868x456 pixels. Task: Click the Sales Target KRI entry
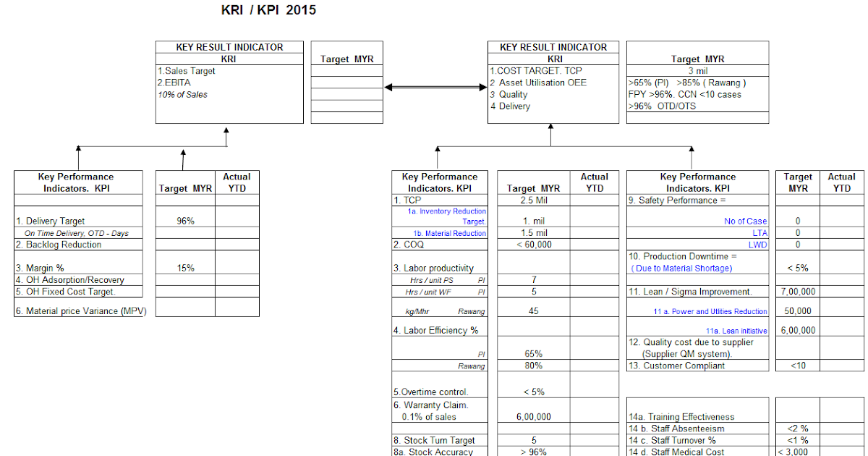[x=188, y=71]
